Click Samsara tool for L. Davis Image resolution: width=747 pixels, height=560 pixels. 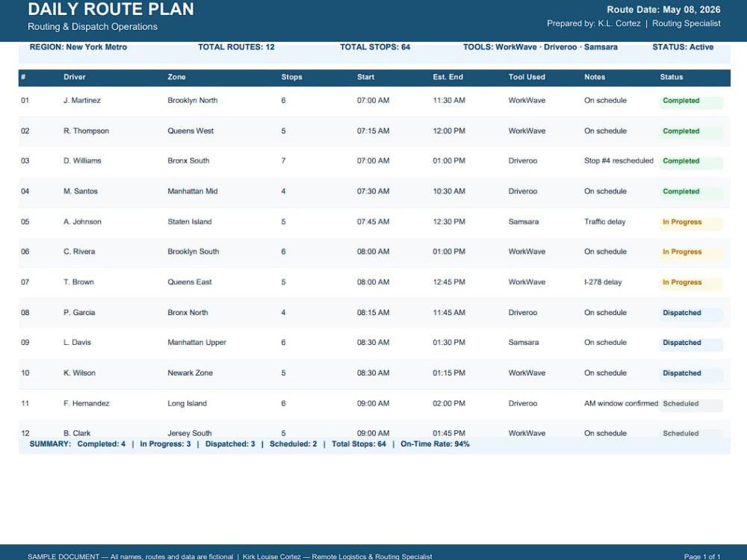tap(524, 343)
